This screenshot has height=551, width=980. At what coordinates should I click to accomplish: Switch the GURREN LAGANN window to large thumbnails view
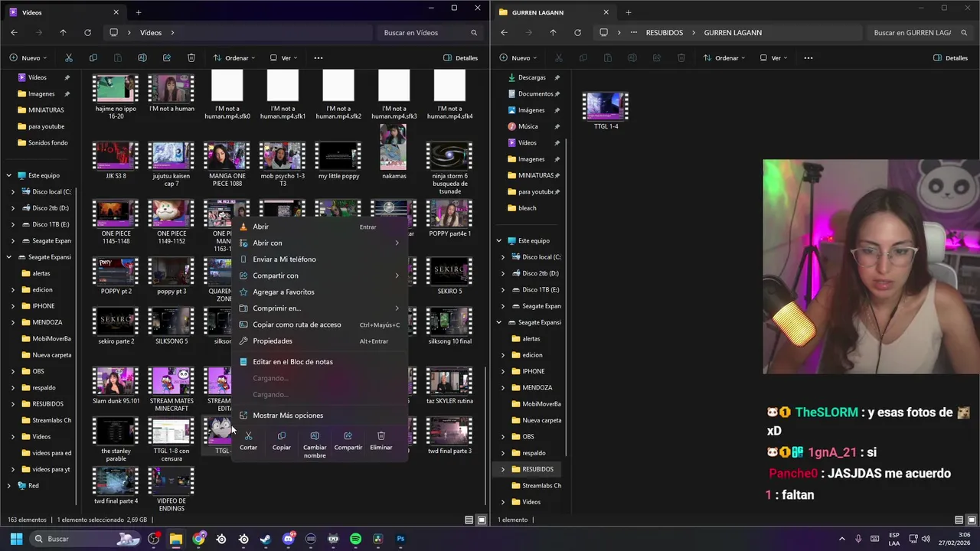click(x=972, y=520)
